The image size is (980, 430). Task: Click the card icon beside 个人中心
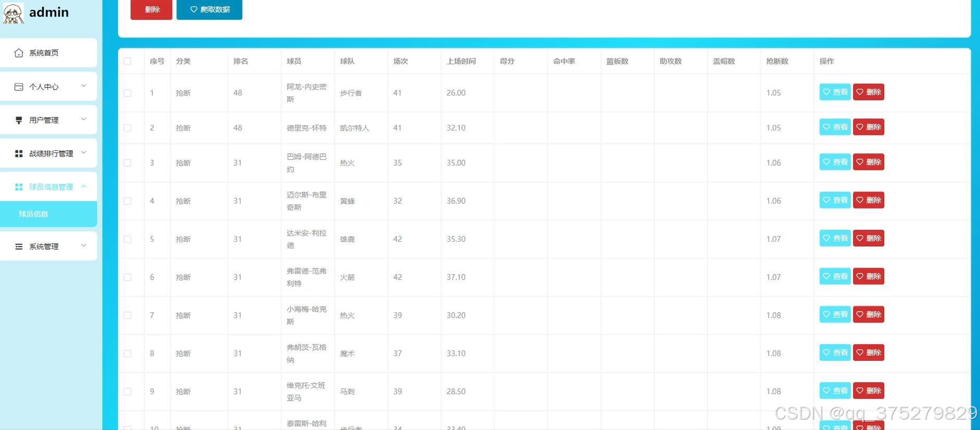19,87
